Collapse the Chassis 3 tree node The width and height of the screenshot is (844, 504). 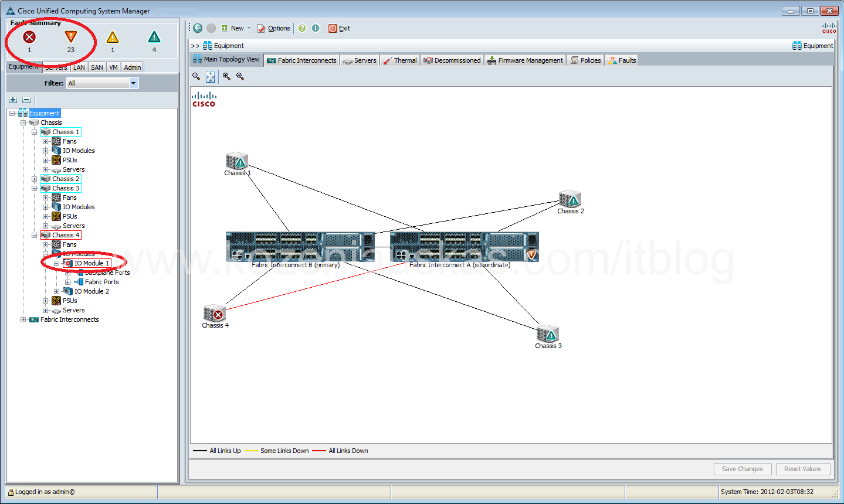coord(35,188)
